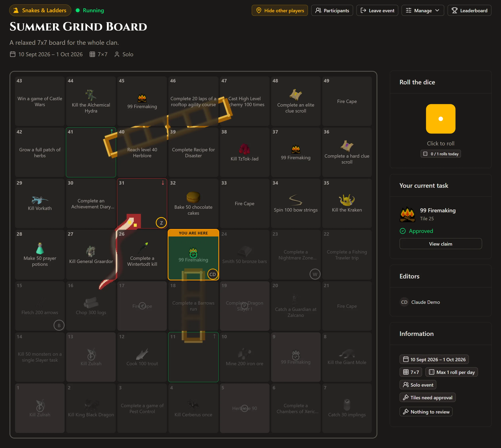The height and width of the screenshot is (448, 501).
Task: Click the TzTok-Jad icon on tile 38
Action: tap(244, 149)
